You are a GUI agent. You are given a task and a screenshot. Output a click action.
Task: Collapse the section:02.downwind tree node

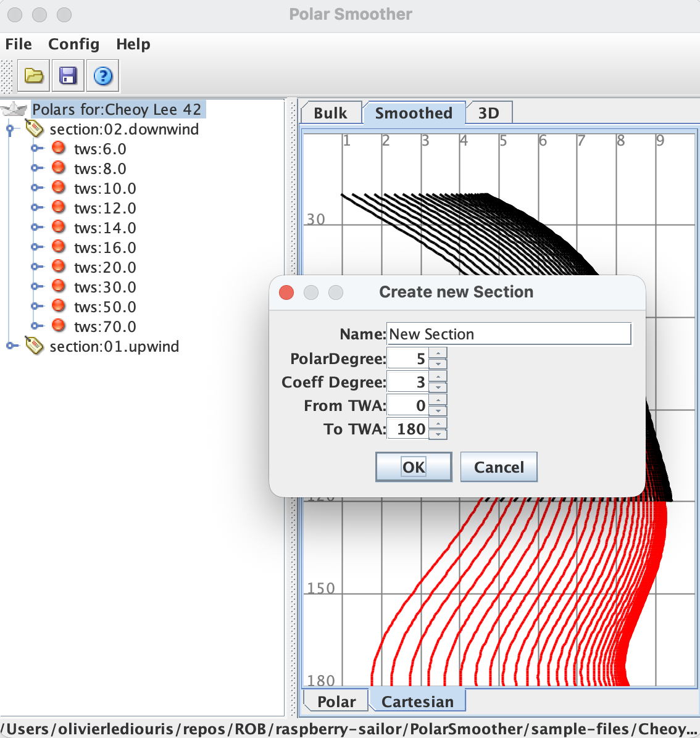coord(10,129)
